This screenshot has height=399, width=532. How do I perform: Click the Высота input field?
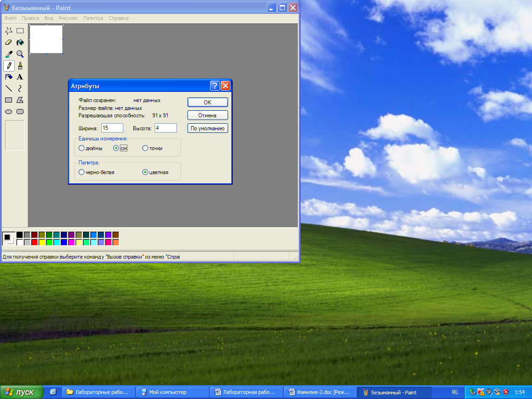click(166, 128)
